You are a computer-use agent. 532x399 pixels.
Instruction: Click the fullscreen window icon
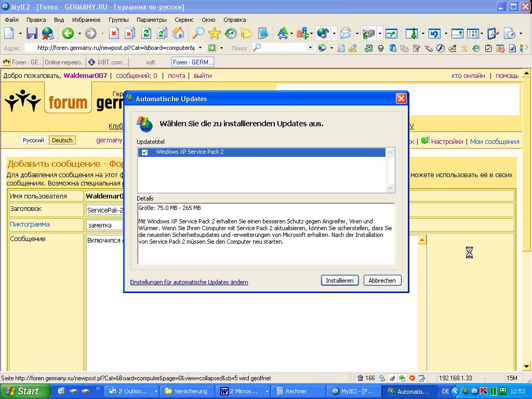click(391, 33)
